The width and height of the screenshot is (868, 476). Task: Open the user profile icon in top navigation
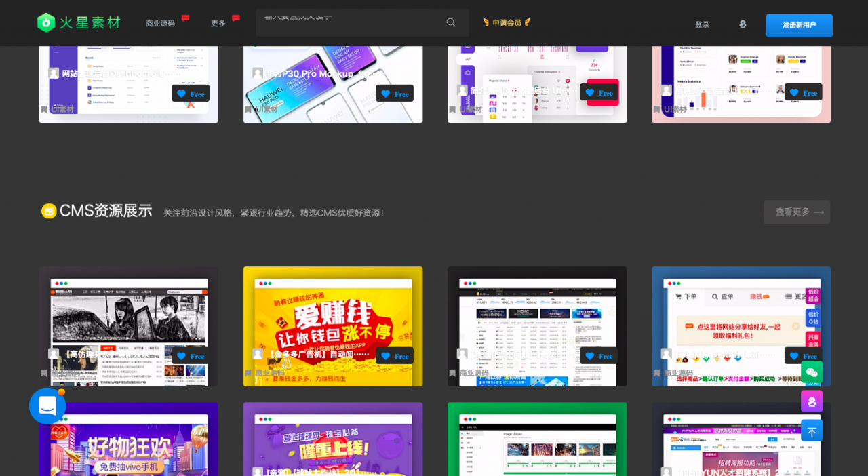click(x=743, y=23)
